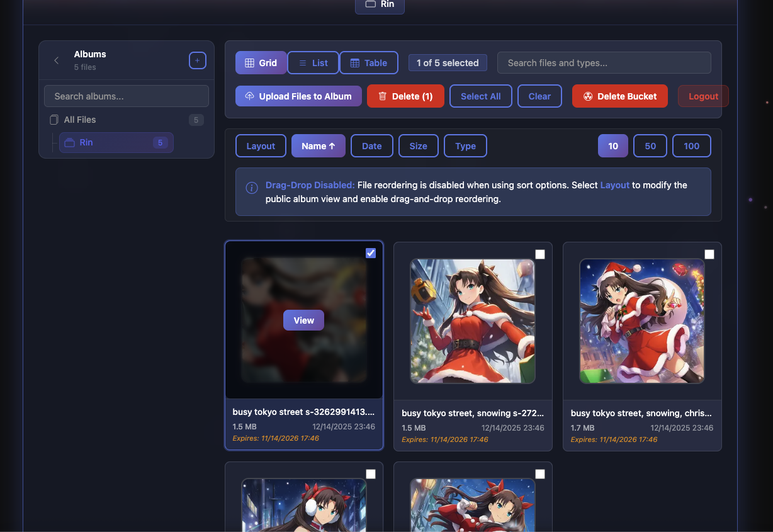Click filename busy tokyo street, snowing, chris
The width and height of the screenshot is (773, 532).
[642, 414]
